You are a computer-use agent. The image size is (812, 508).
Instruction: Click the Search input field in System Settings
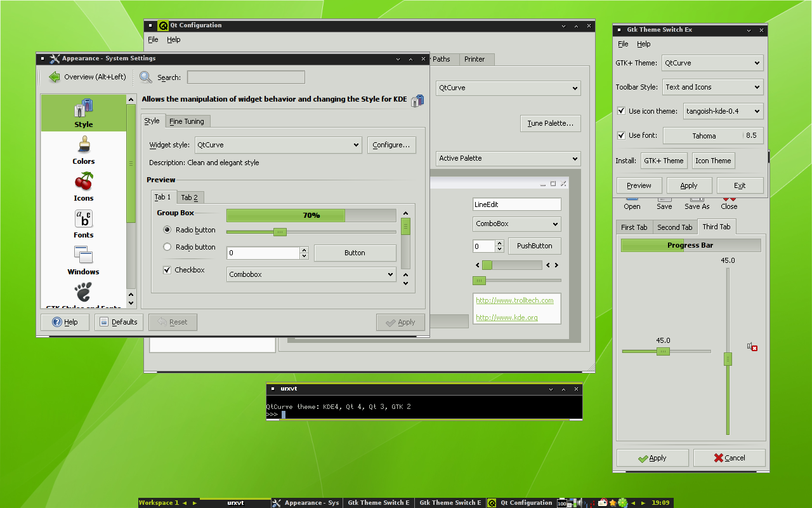pos(246,77)
